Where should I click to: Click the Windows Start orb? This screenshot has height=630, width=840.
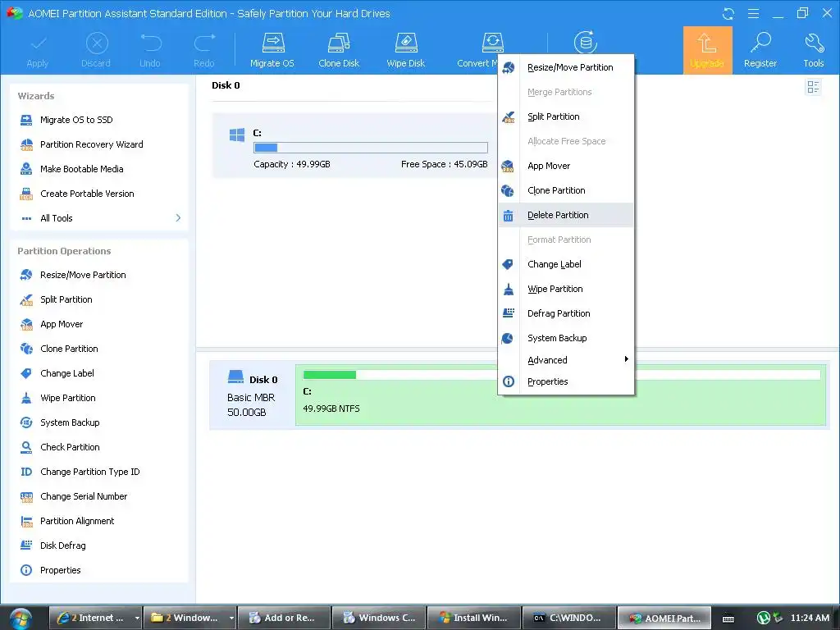21,619
